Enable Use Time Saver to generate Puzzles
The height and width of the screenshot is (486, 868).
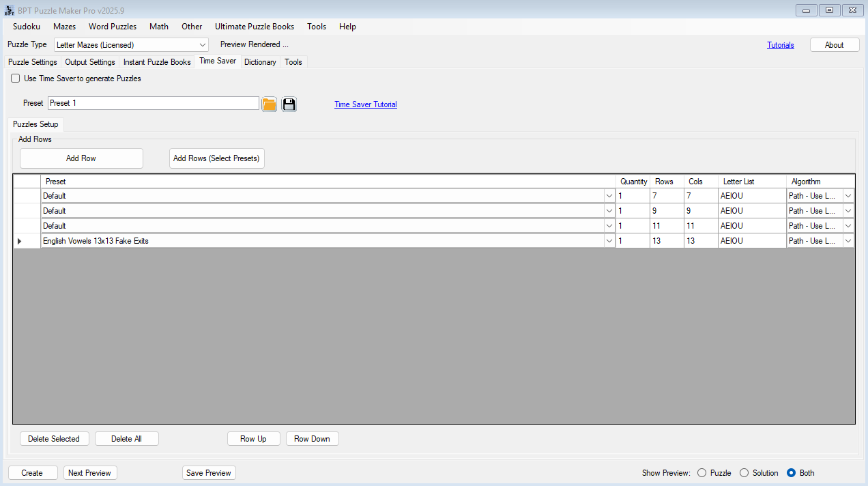click(x=16, y=78)
